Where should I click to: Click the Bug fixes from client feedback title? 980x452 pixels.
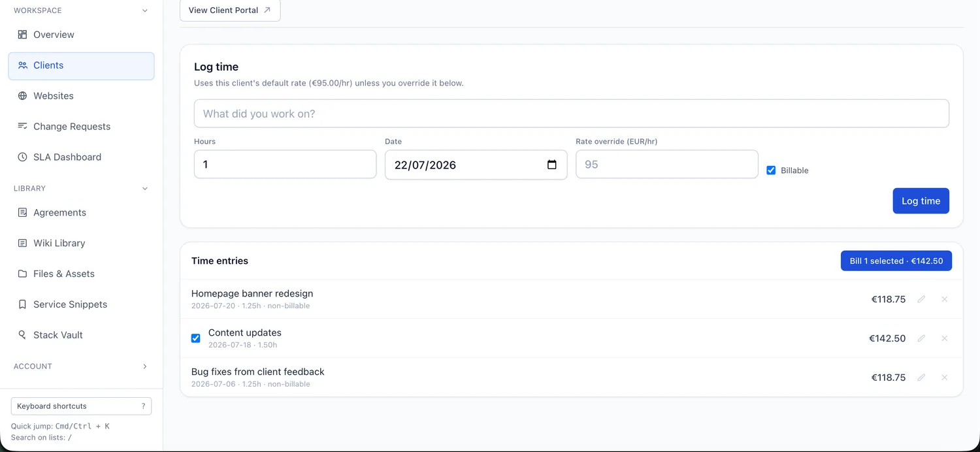point(258,372)
